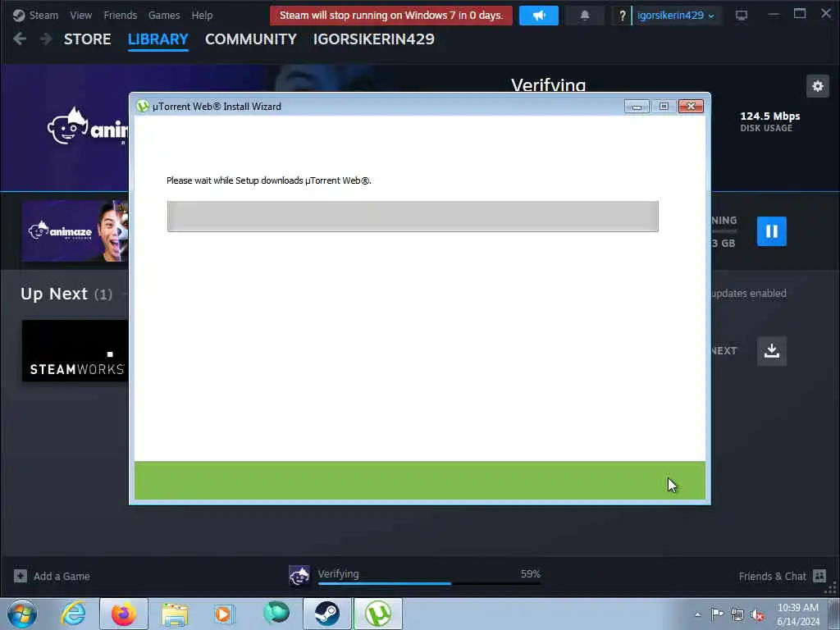Expand the igorsikerin429 account dropdown
Viewport: 840px width, 630px height.
tap(676, 16)
